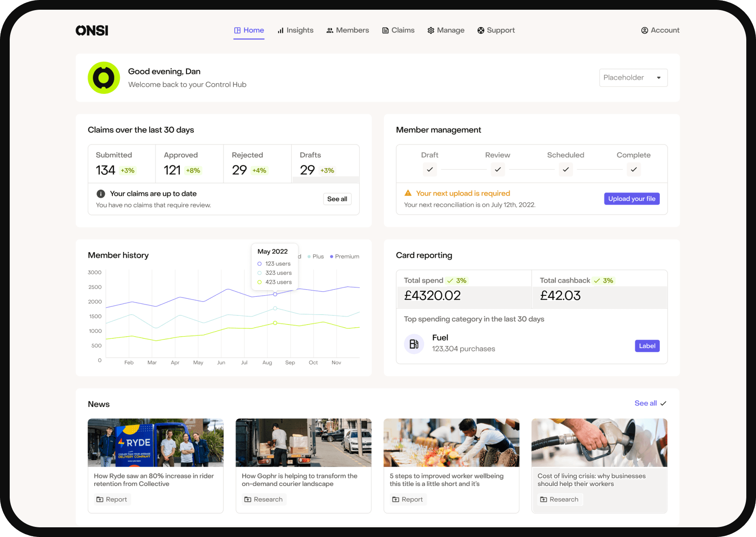Click the "123,304 purchases" text
The width and height of the screenshot is (756, 537).
click(463, 349)
